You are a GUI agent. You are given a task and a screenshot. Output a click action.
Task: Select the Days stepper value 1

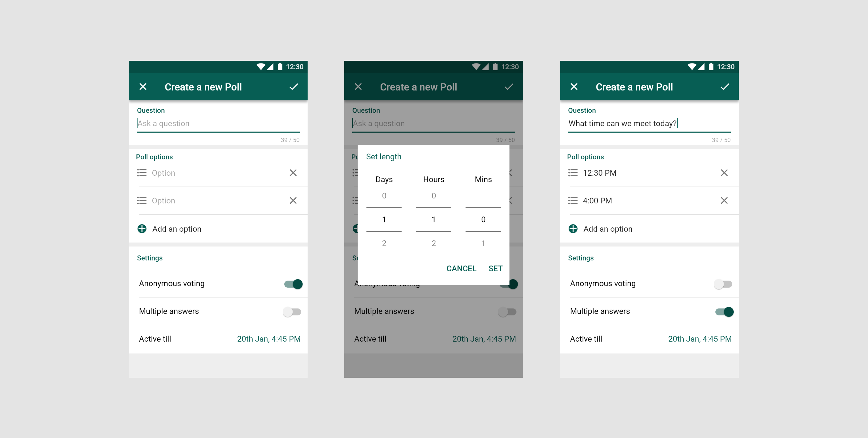(x=384, y=219)
